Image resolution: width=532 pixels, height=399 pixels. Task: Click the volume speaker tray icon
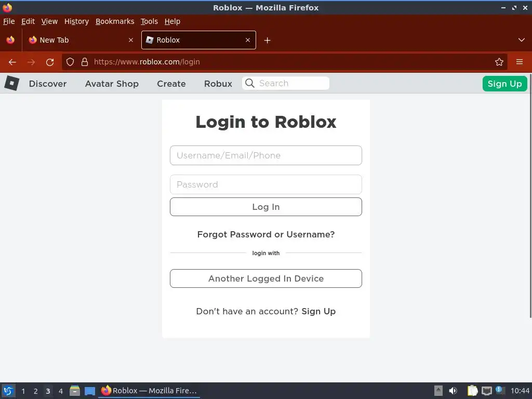[x=453, y=391]
